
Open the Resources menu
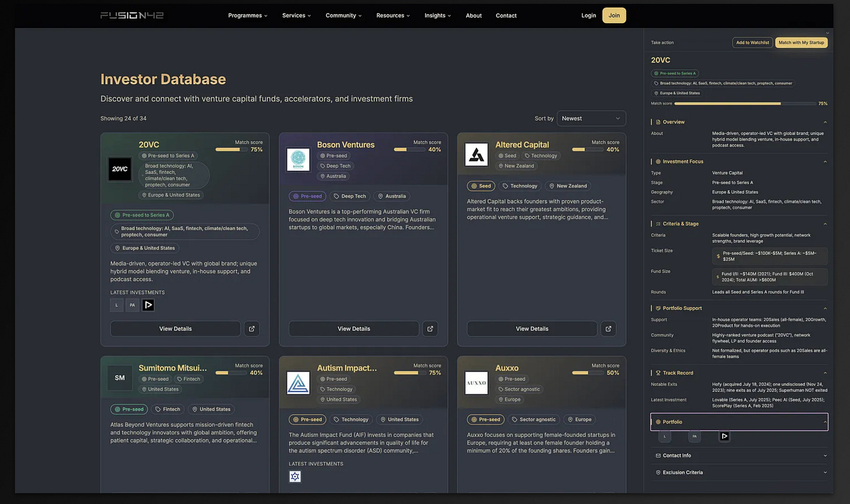pyautogui.click(x=393, y=16)
